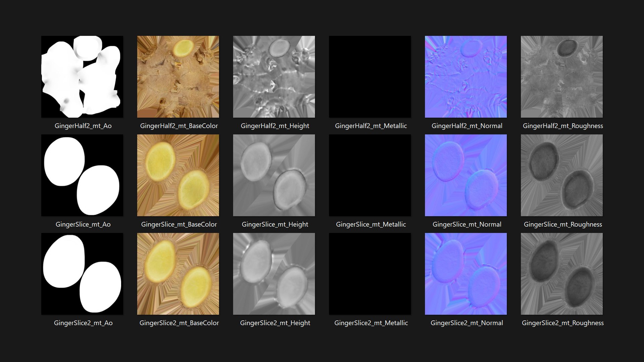Screen dimensions: 644x362
Task: Select the GingerSlice2_mt_Height thumbnail
Action: point(274,274)
